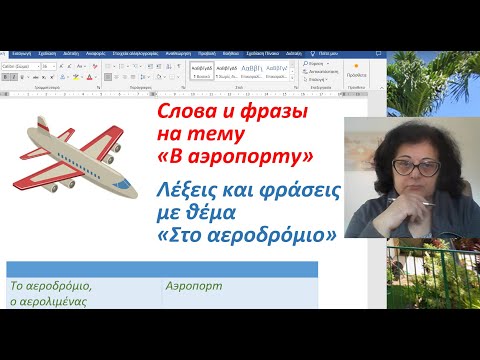This screenshot has height=360, width=480.
Task: Align the text to the right
Action: (125, 77)
